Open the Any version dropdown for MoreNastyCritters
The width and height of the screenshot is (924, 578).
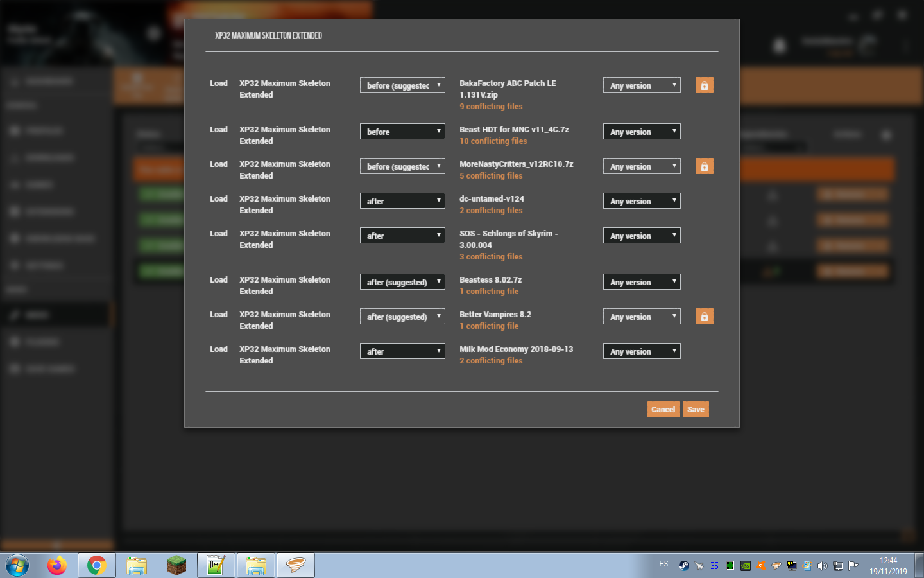pos(642,166)
